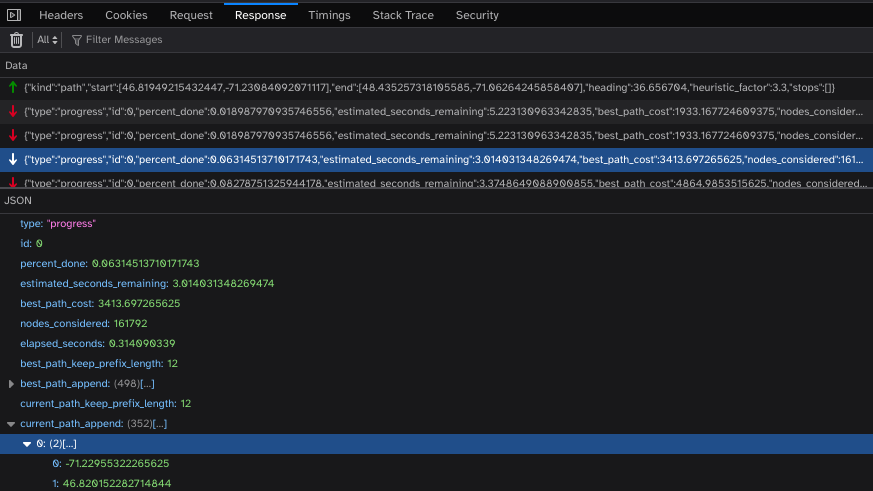Switch to the Headers tab

(61, 15)
